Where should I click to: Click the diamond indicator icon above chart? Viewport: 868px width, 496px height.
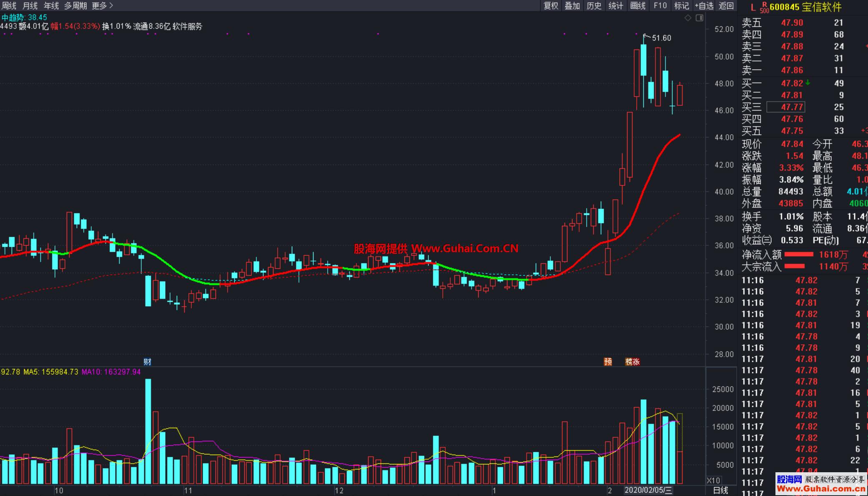(688, 18)
